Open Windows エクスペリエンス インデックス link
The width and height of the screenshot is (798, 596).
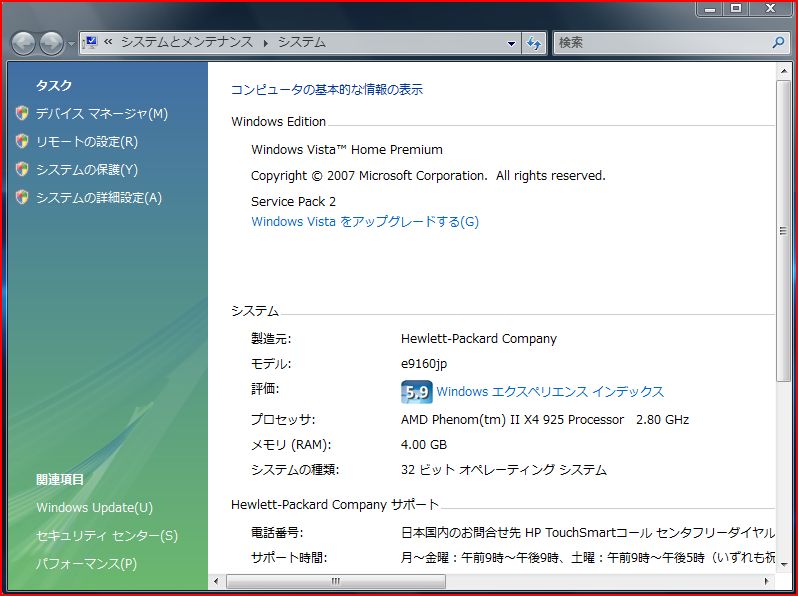coord(550,392)
